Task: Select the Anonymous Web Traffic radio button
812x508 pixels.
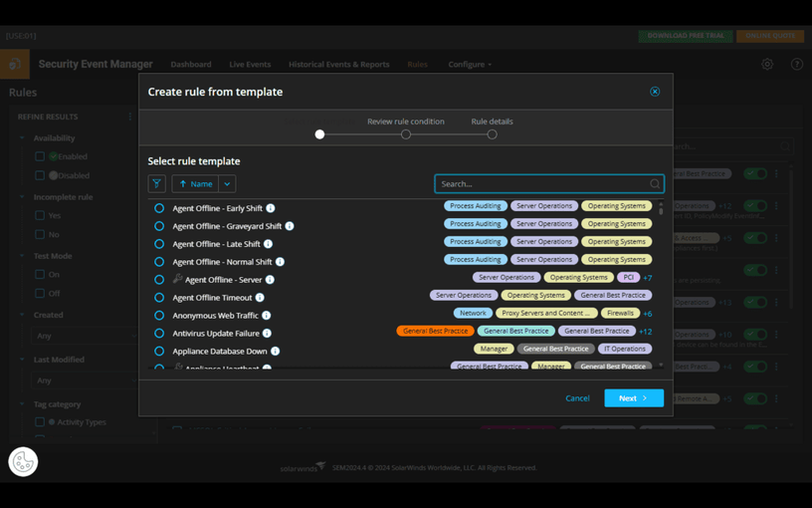Action: coord(159,316)
